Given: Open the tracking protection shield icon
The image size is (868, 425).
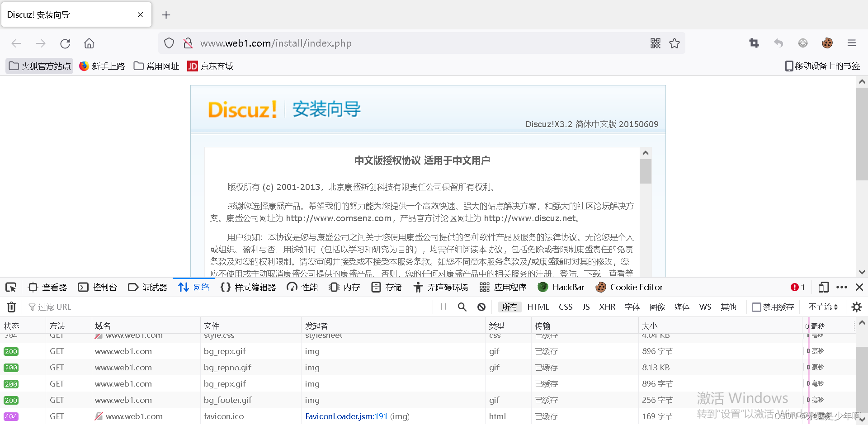Looking at the screenshot, I should (x=169, y=43).
